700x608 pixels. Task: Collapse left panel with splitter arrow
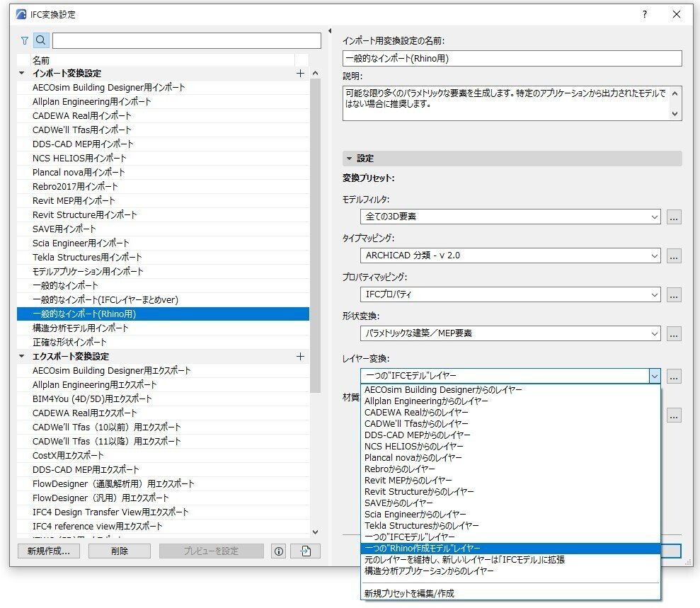coord(330,31)
